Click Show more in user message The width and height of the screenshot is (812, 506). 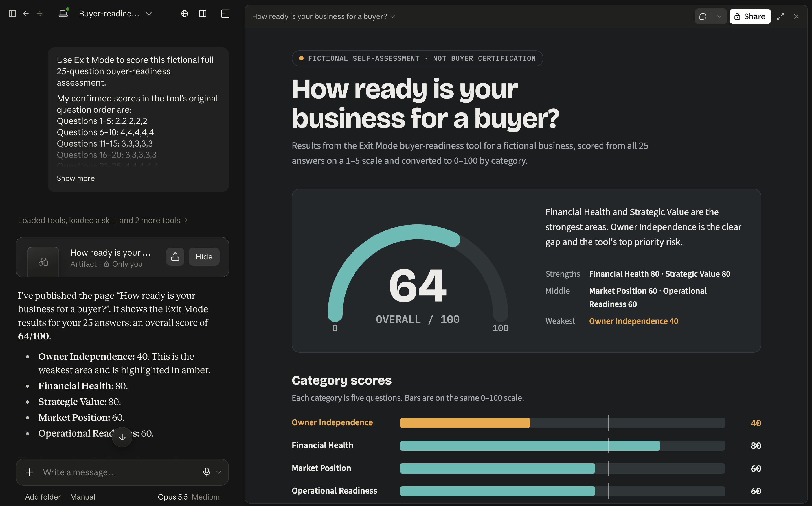pos(76,178)
